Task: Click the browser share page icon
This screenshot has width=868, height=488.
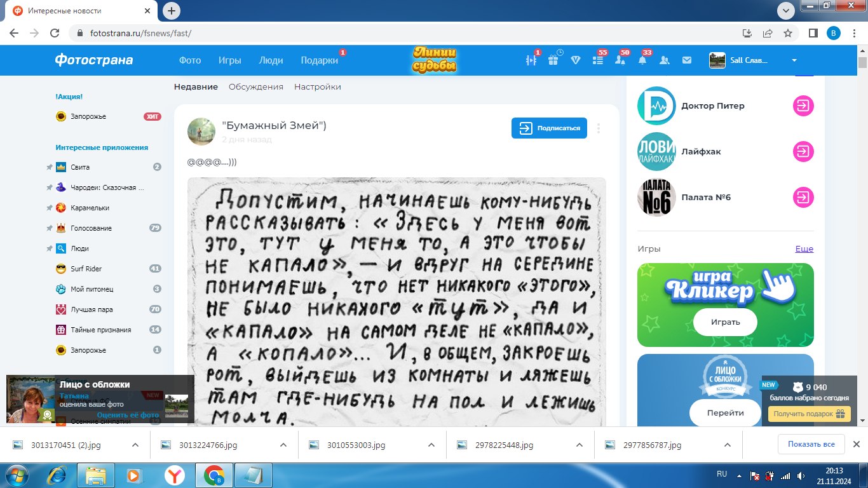Action: (x=768, y=33)
